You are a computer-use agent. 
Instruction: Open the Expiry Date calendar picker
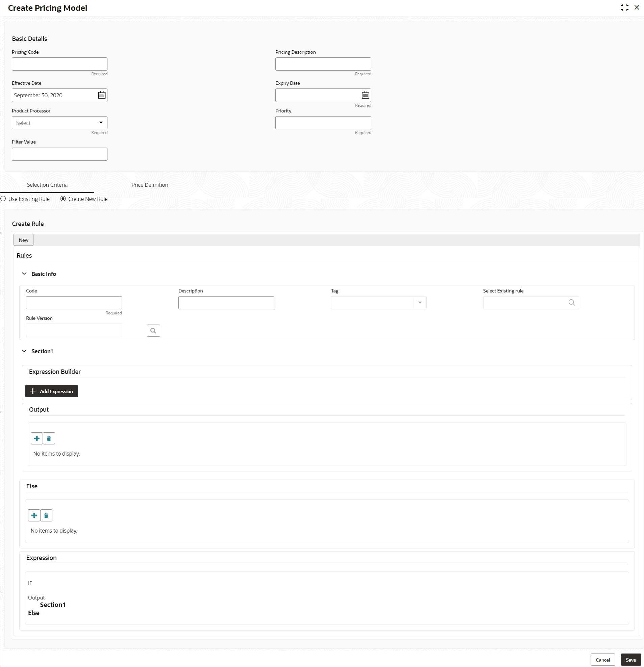(x=365, y=95)
